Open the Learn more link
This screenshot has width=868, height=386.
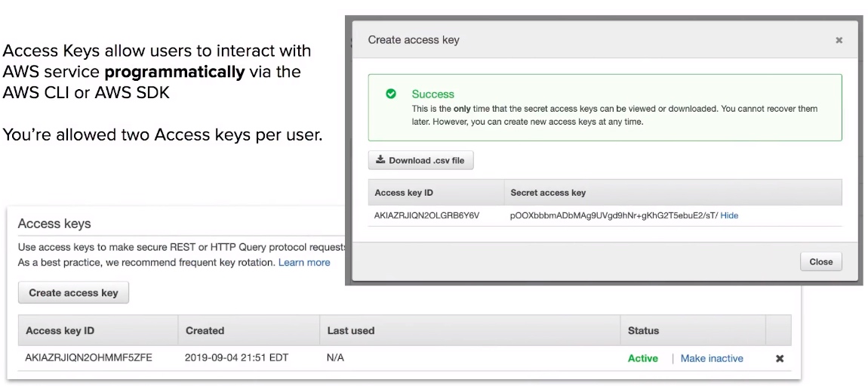[304, 263]
